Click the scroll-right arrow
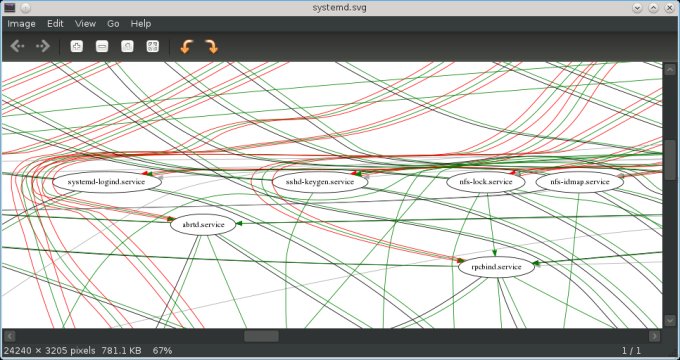The image size is (680, 360). (x=654, y=336)
